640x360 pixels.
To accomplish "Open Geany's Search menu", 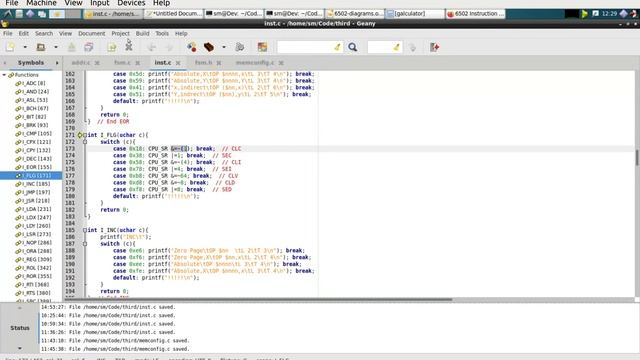I will point(44,33).
